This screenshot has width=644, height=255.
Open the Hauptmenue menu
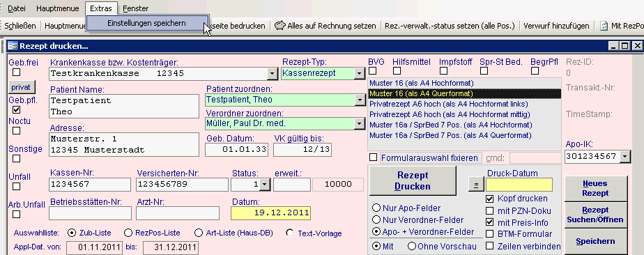[57, 8]
